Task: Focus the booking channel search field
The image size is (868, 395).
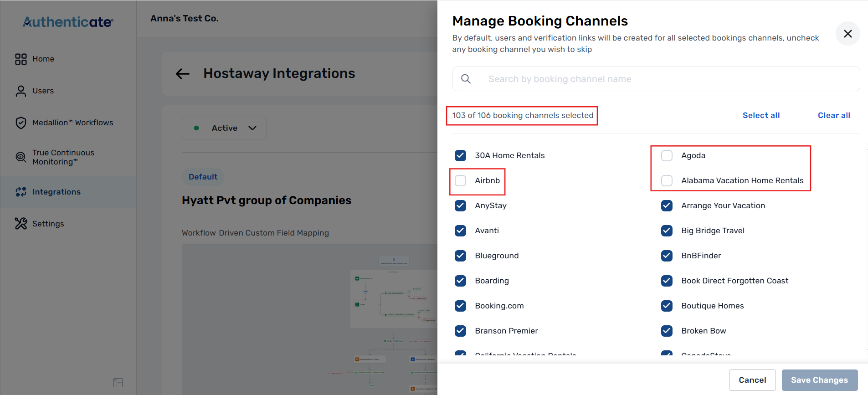Action: (x=656, y=79)
